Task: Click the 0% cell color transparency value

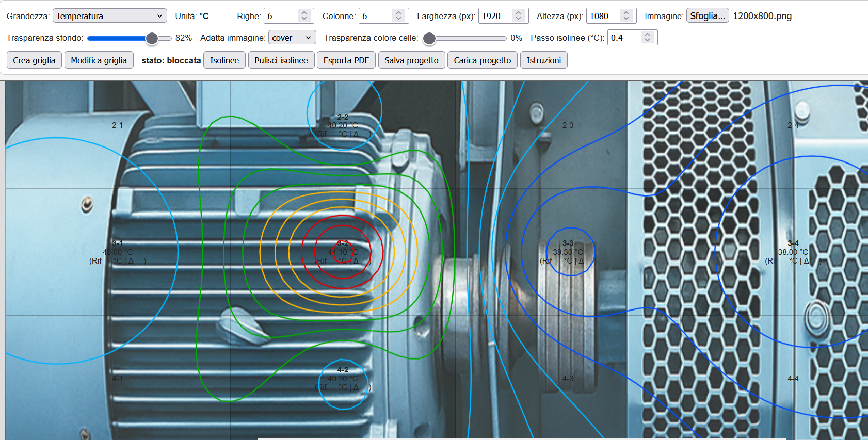Action: coord(516,38)
